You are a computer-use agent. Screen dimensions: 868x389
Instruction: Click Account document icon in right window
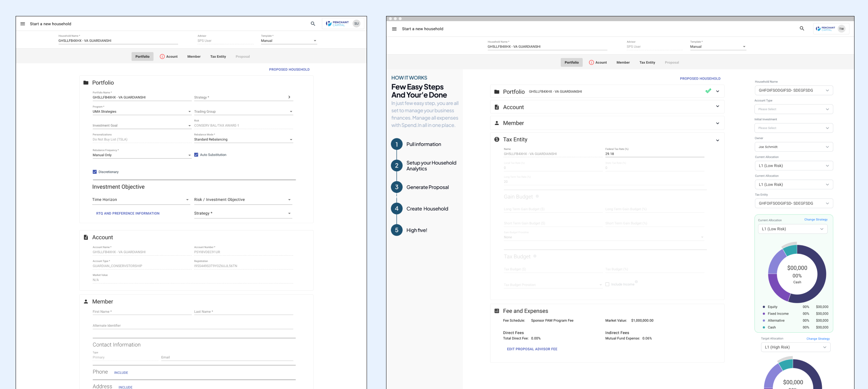496,107
